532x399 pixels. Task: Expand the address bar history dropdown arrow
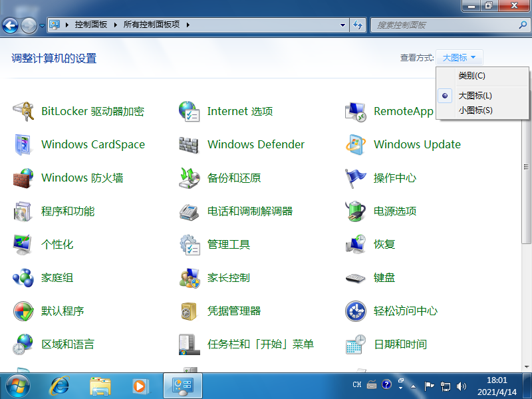coord(343,25)
